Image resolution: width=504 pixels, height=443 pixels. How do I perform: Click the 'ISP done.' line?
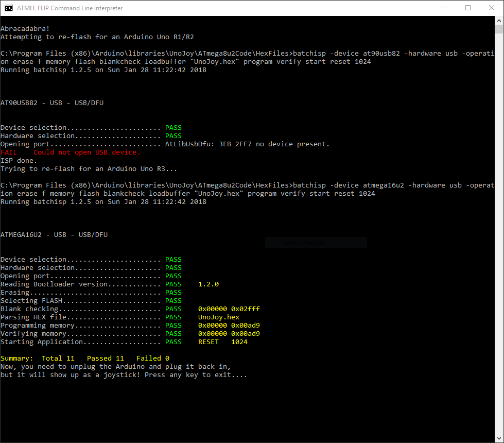click(19, 161)
